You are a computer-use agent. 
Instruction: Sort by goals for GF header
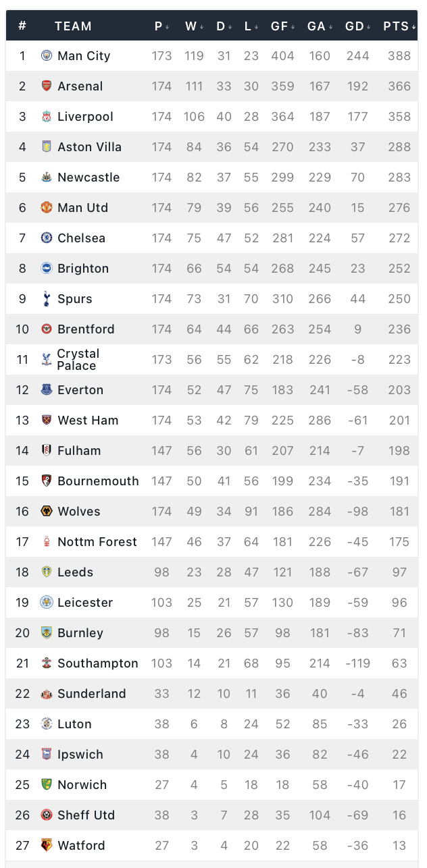pyautogui.click(x=283, y=26)
